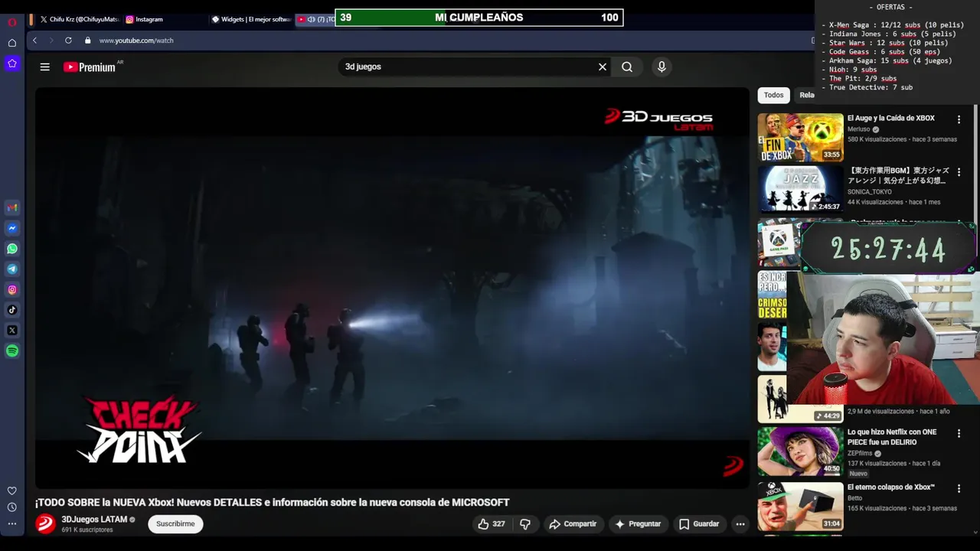Open options menu for the ONE PIECE Netflix video
The width and height of the screenshot is (980, 551).
[x=959, y=434]
